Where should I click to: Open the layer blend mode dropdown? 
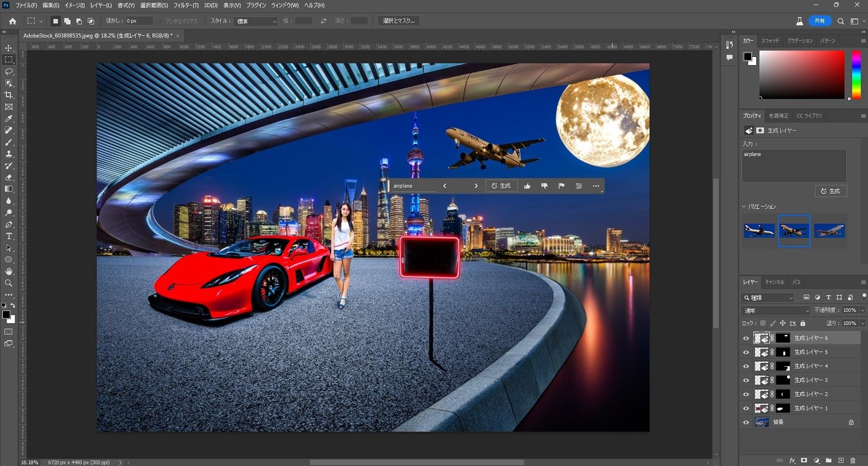click(x=776, y=310)
